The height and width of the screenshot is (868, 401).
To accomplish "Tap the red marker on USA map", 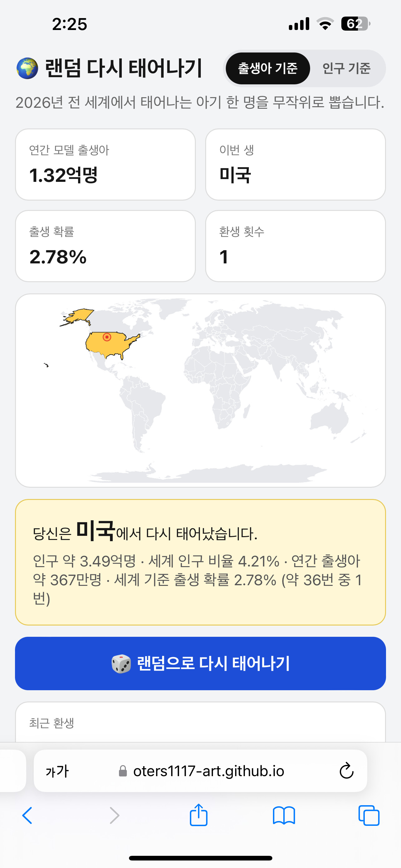I will point(107,337).
